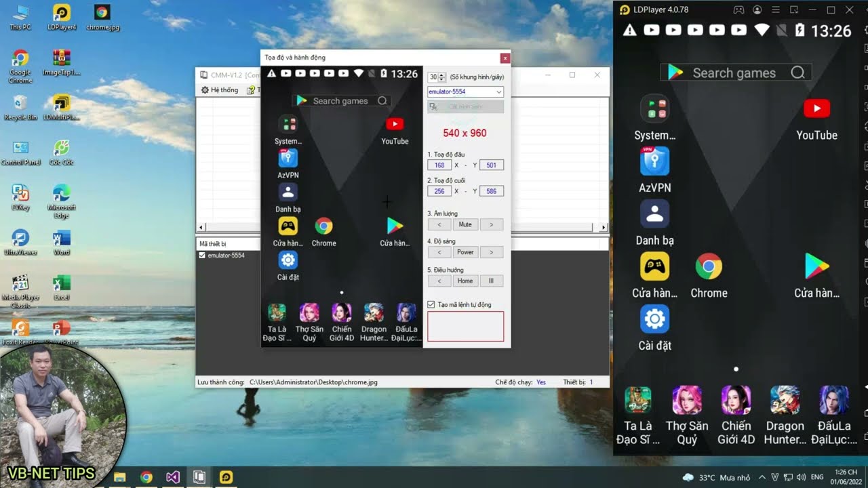
Task: Select the Google Chrome desktop shortcut
Action: 20,66
